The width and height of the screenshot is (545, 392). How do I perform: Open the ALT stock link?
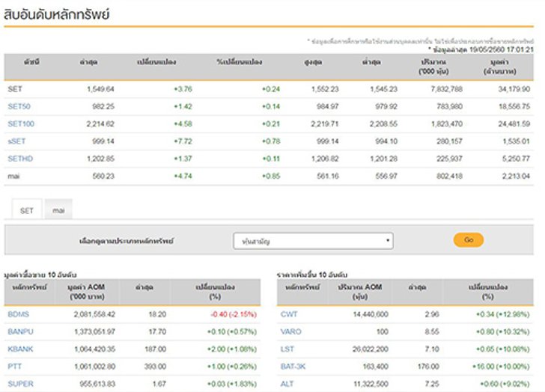pos(287,384)
